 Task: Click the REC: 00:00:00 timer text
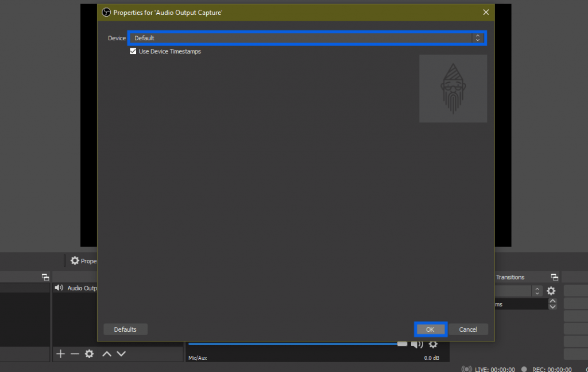point(552,369)
